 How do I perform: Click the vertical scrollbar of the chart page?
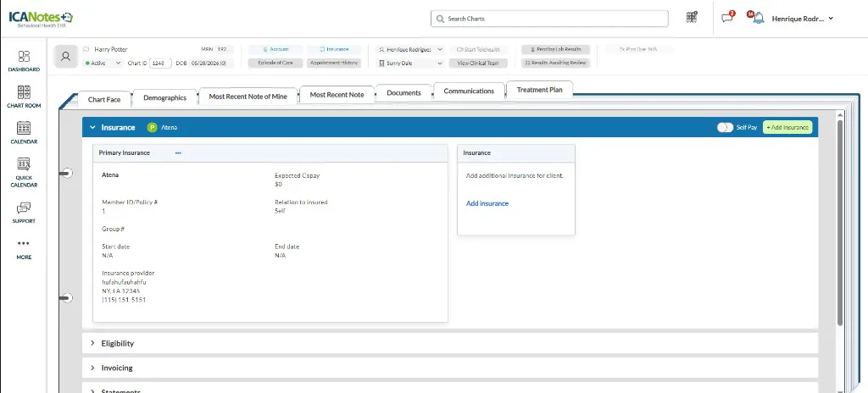pyautogui.click(x=840, y=221)
